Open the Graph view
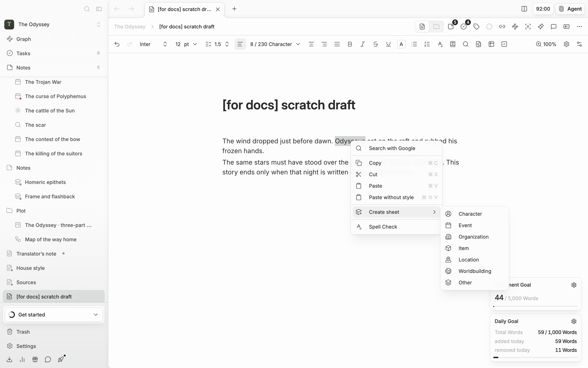588x368 pixels. click(x=54, y=39)
